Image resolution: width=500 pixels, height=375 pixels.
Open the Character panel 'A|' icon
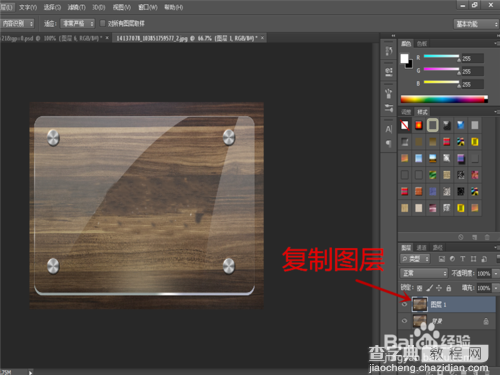coord(389,129)
